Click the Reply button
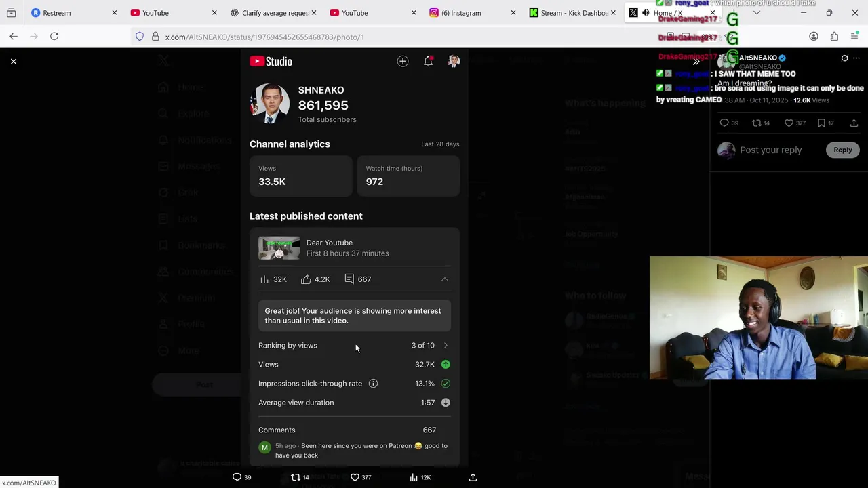Viewport: 868px width, 488px height. pyautogui.click(x=843, y=150)
